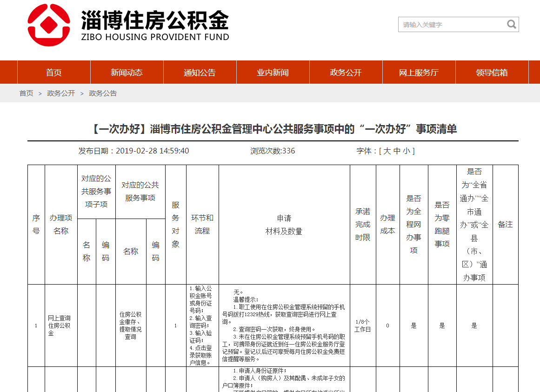Click the 是 cell under 是否为零跑腿事项
Viewport: 540px width, 392px height.
[442, 326]
